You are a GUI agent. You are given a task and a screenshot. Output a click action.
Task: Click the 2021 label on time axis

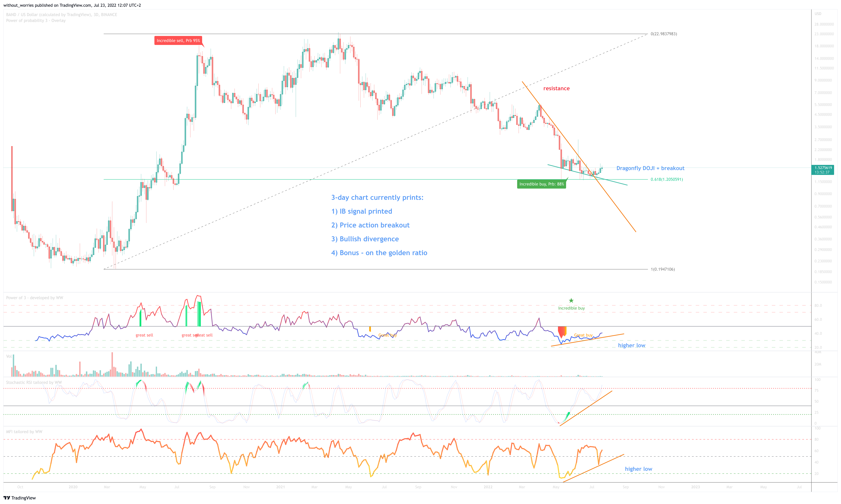tap(281, 487)
